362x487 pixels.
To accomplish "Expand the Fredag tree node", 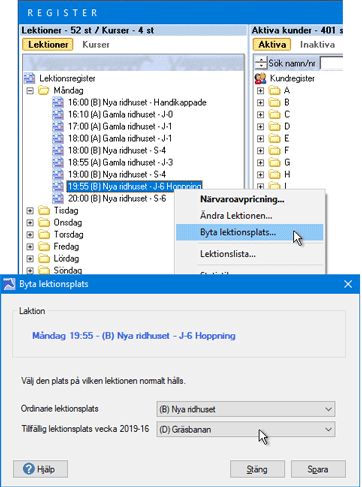I will point(30,247).
